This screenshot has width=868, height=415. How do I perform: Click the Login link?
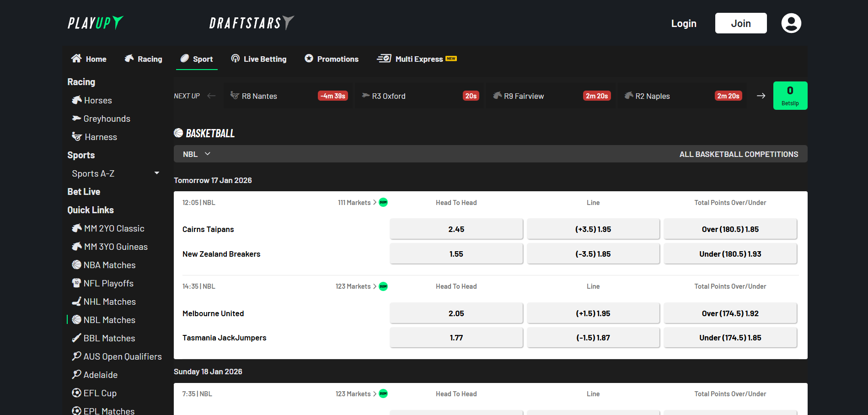(x=684, y=23)
